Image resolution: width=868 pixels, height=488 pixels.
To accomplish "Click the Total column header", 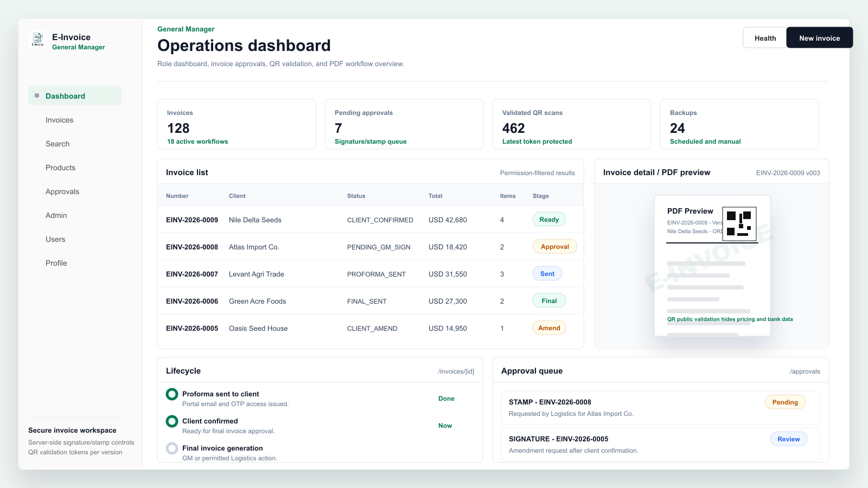I will [x=435, y=196].
